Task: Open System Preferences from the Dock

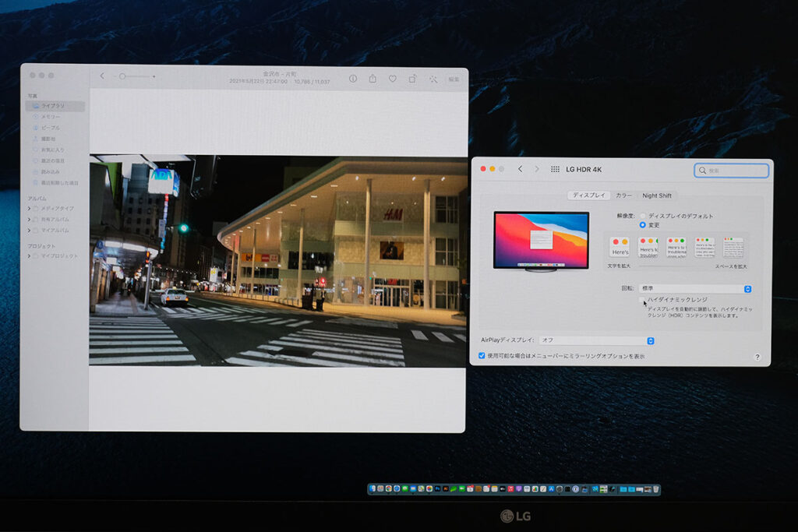Action: [x=560, y=489]
